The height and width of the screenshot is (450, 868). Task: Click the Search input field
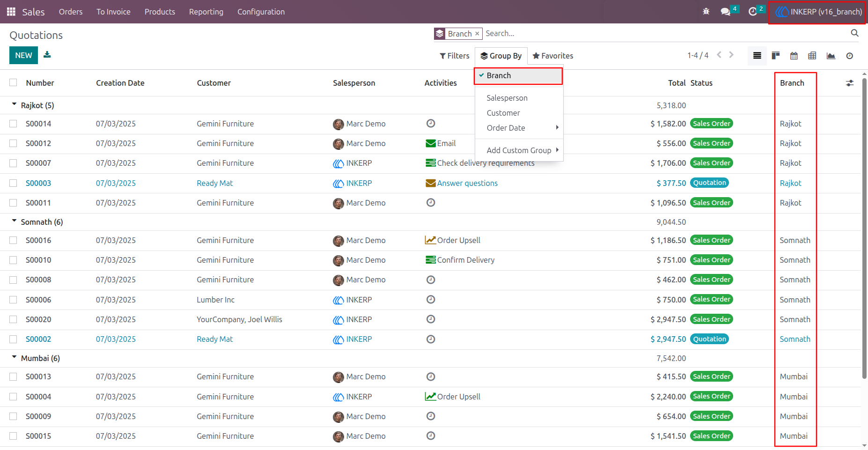665,33
